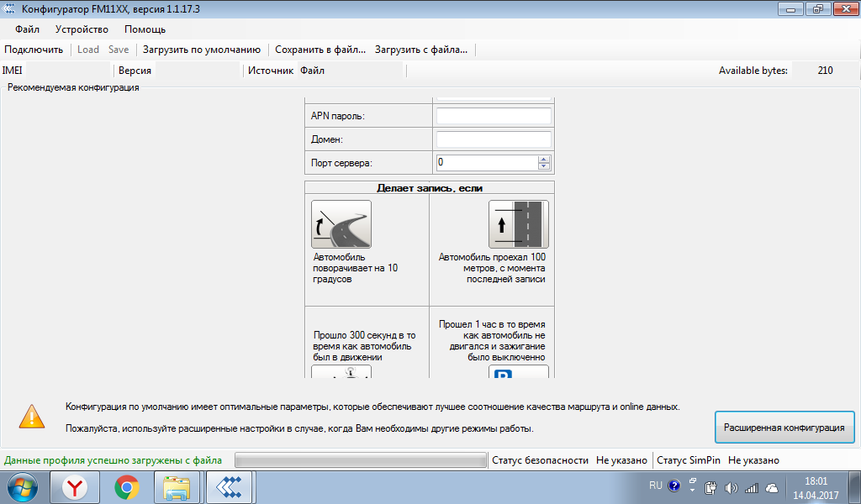Launch Google Chrome from the taskbar
This screenshot has width=861, height=504.
pos(127,487)
